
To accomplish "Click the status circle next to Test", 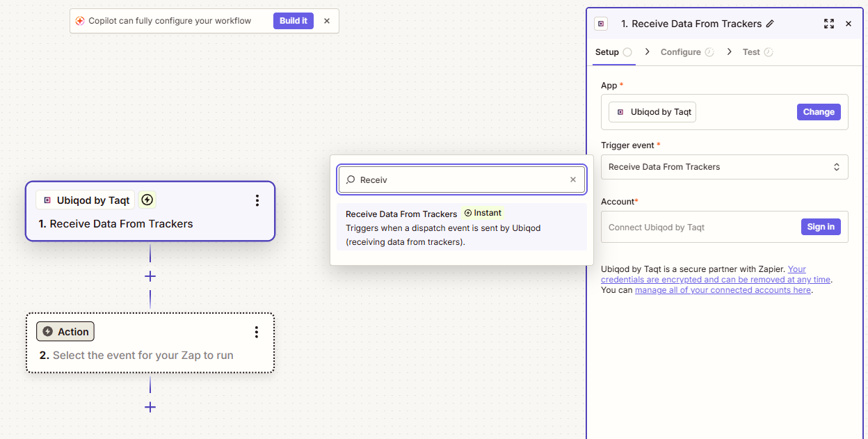I will pyautogui.click(x=769, y=52).
